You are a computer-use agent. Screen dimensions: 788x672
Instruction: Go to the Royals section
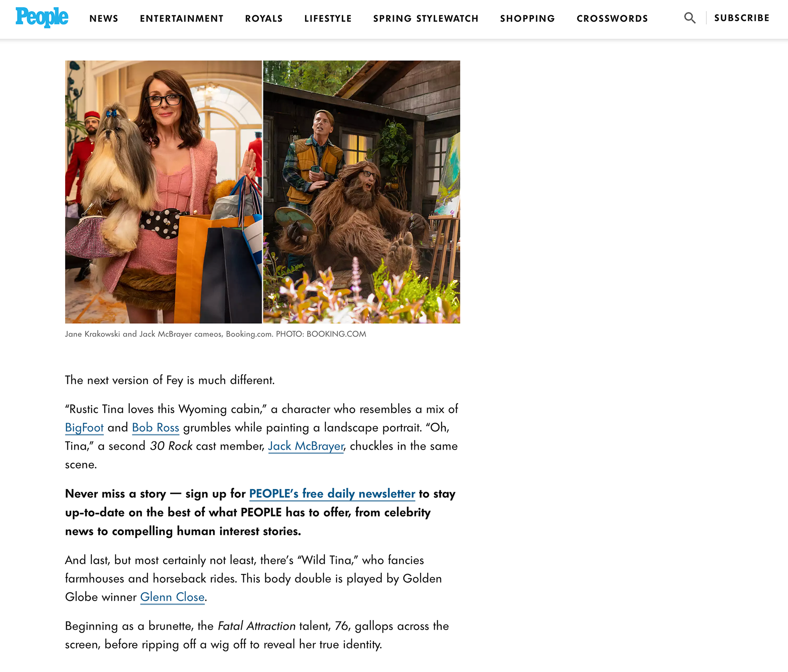click(264, 18)
